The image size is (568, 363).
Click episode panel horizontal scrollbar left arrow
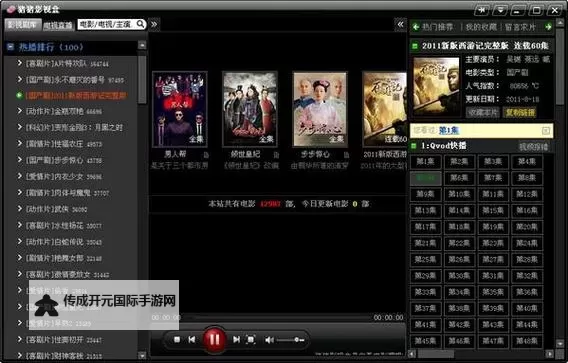point(413,354)
